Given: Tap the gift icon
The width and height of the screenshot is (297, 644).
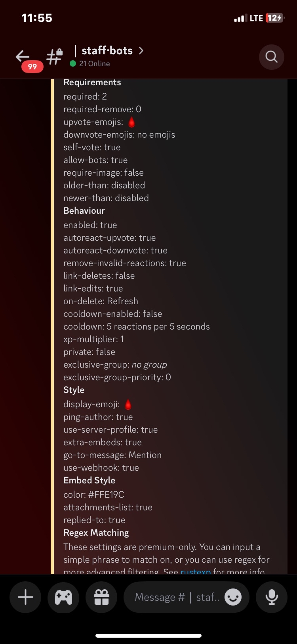Looking at the screenshot, I should 101,597.
